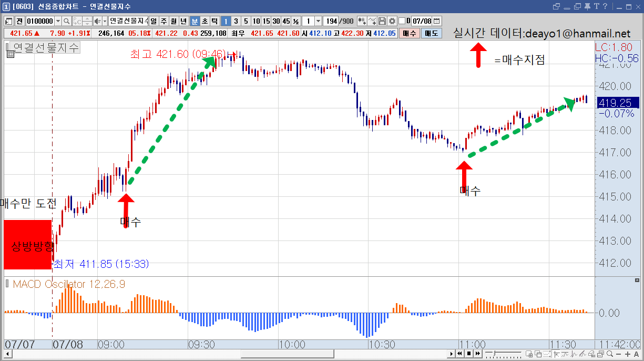Fast-forward chart playback at the bottom
Image resolution: width=644 pixels, height=361 pixels.
[477, 354]
